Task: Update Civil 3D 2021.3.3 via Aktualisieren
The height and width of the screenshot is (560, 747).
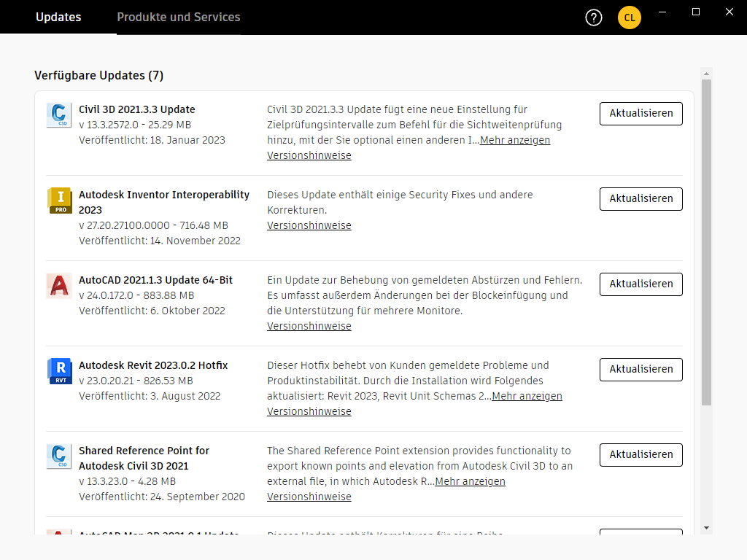Action: [x=640, y=114]
